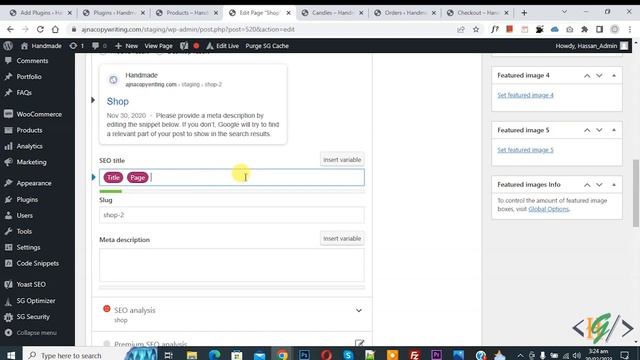Move Featured images Info box down
Image resolution: width=640 pixels, height=360 pixels.
(x=599, y=185)
